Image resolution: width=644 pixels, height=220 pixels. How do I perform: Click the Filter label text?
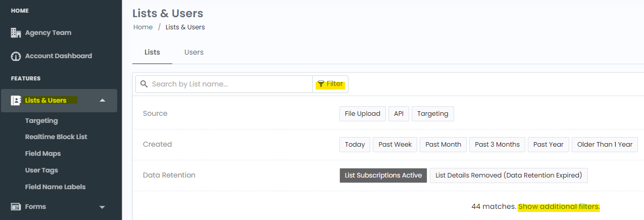point(335,84)
